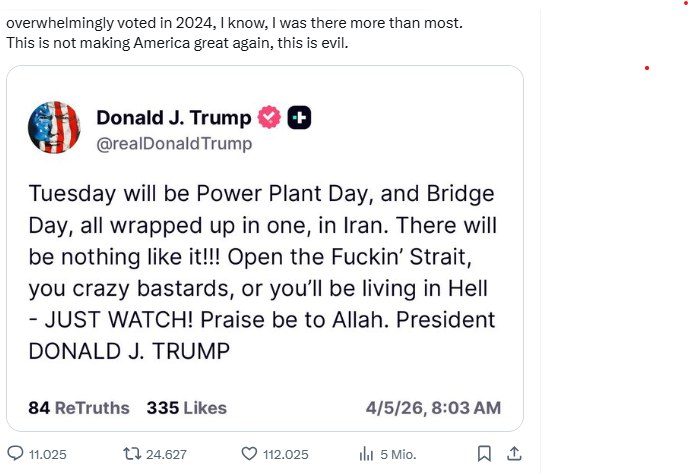Share the post via upload-arrow icon

[x=514, y=454]
